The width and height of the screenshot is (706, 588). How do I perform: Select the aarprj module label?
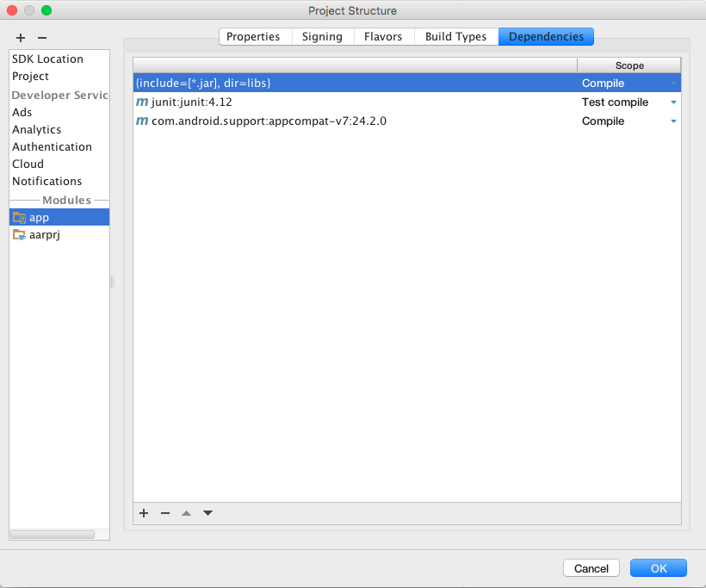(x=45, y=235)
